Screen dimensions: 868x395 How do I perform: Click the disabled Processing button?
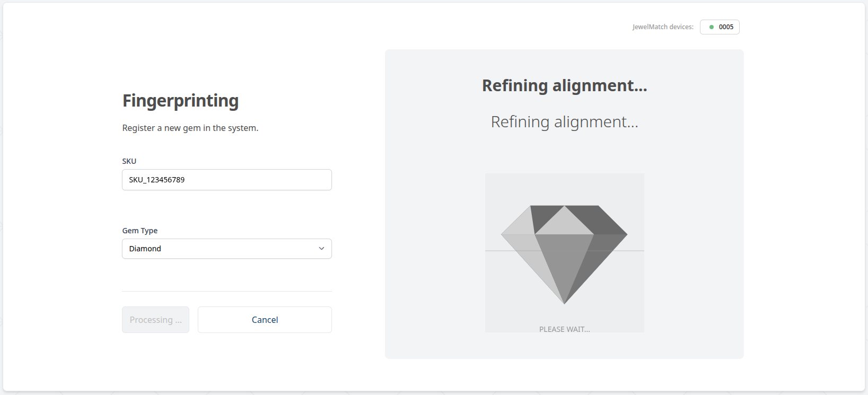155,320
